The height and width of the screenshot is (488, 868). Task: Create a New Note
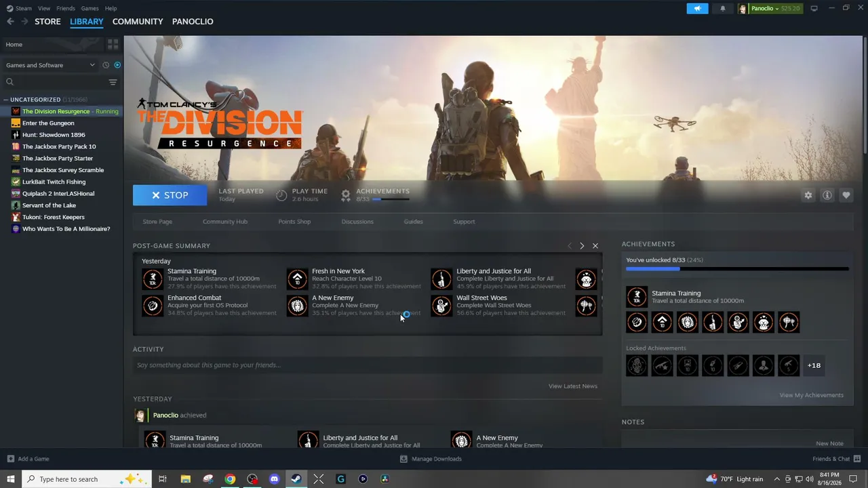pyautogui.click(x=829, y=443)
